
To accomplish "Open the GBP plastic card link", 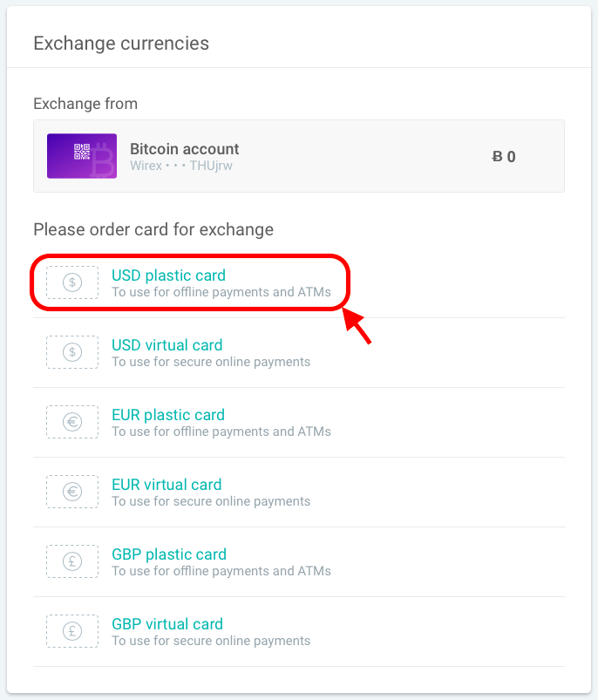I will pos(169,554).
